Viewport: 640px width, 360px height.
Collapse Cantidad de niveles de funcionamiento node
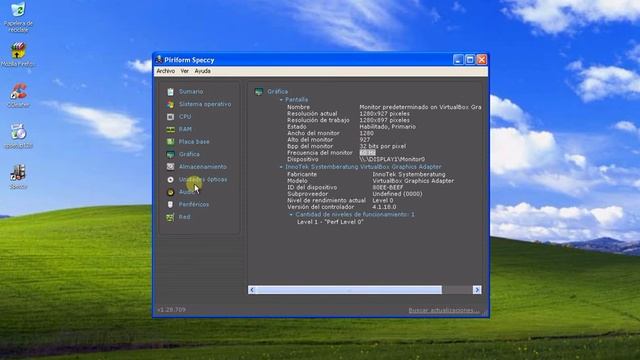pos(291,215)
